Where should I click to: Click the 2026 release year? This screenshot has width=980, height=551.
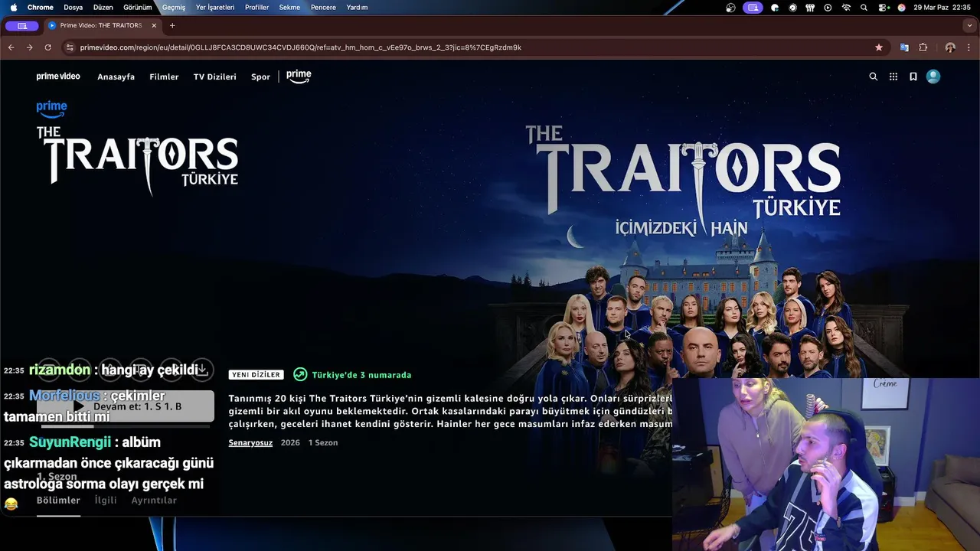(290, 443)
